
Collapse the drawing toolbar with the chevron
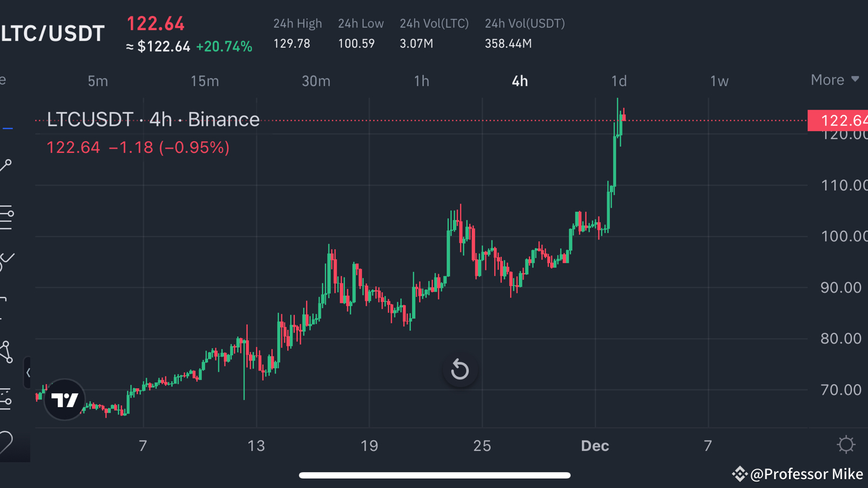coord(29,373)
